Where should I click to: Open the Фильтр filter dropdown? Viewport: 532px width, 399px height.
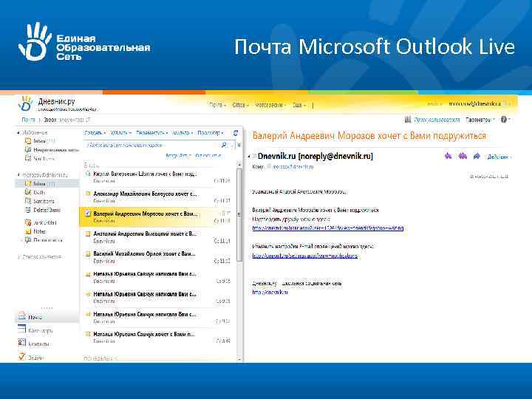click(x=183, y=133)
